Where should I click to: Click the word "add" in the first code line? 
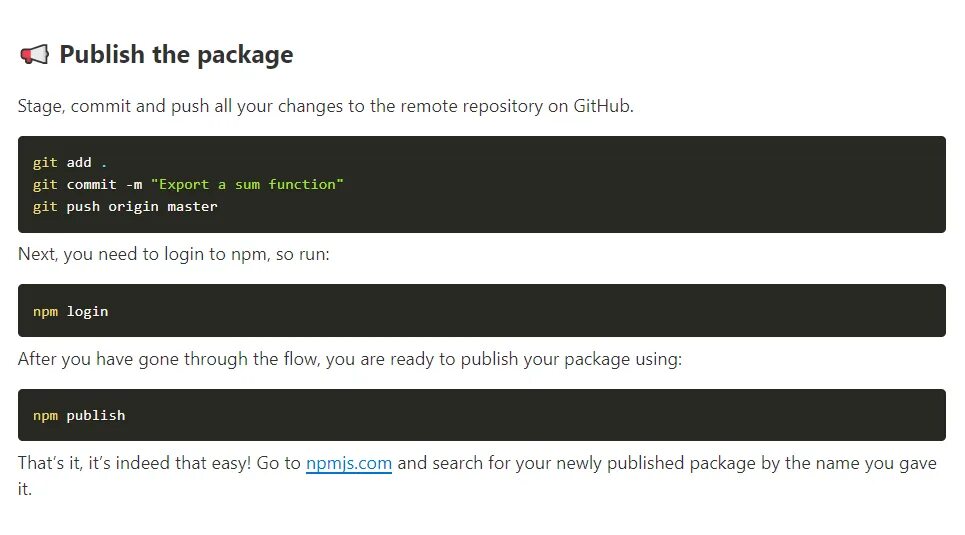[x=79, y=163]
